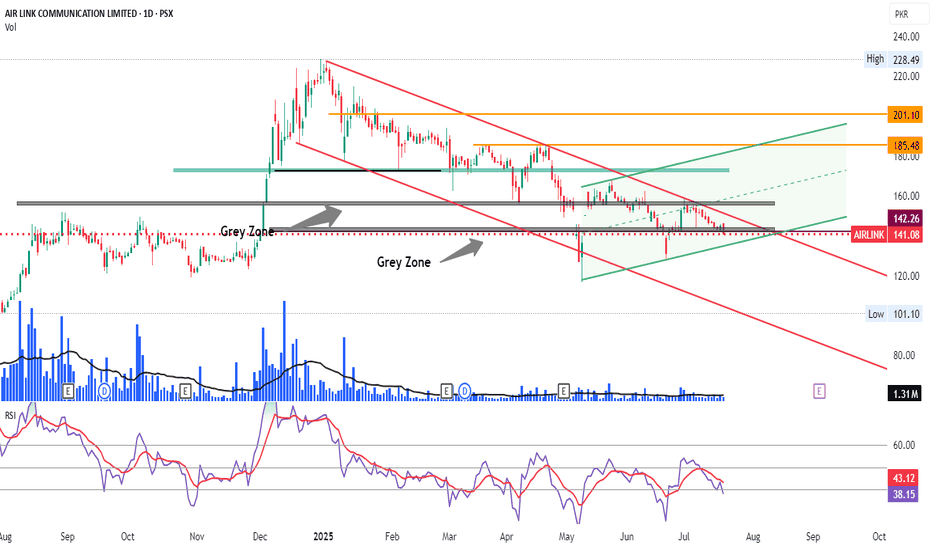Click the 60.00 RSI scale label
The image size is (932, 550).
coord(903,445)
